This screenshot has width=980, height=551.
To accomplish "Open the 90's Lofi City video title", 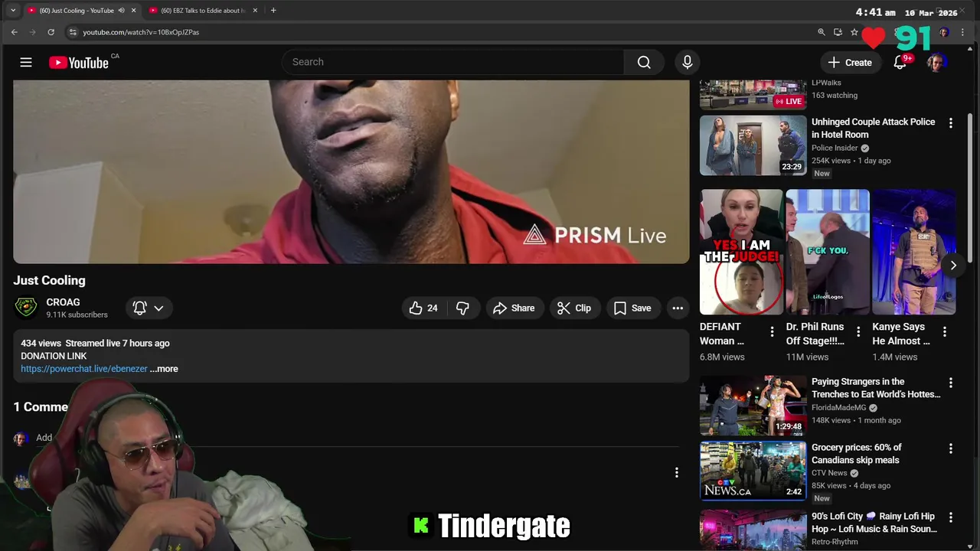I will tap(874, 523).
